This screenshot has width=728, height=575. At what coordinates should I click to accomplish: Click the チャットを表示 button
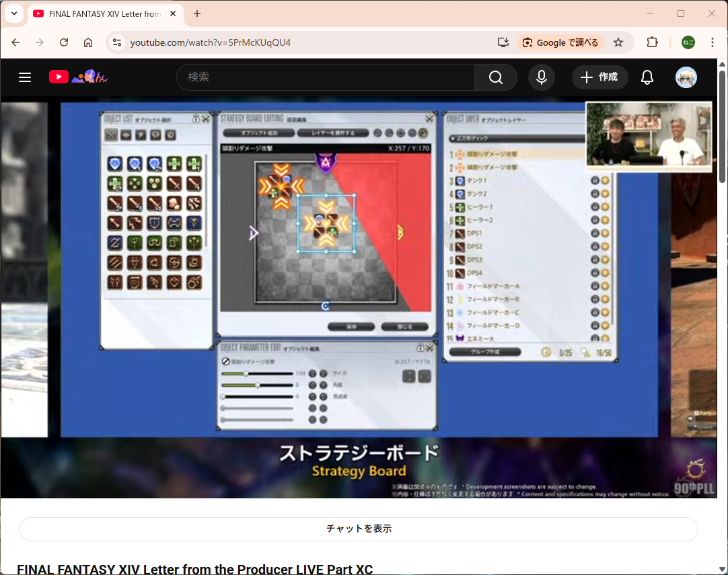coord(359,529)
